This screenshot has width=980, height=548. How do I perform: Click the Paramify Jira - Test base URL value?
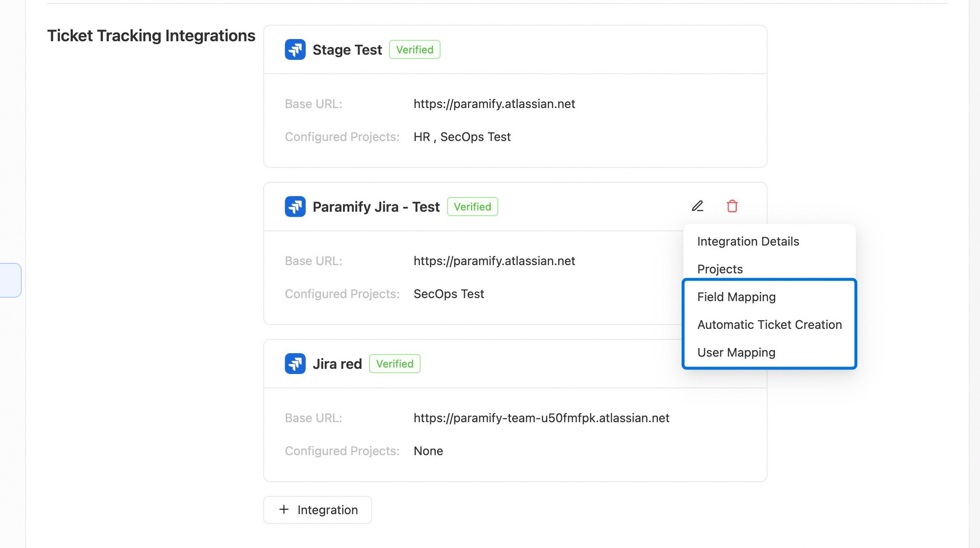(x=494, y=261)
